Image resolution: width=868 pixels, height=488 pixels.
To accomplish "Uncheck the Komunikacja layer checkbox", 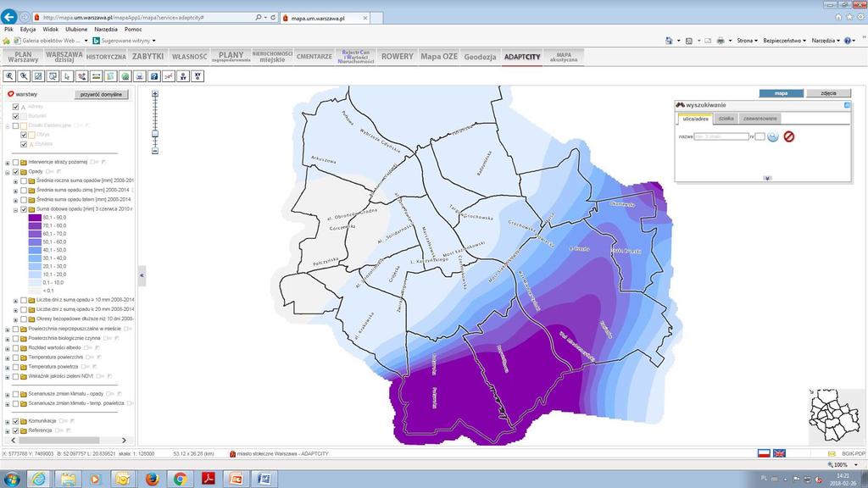I will 15,422.
